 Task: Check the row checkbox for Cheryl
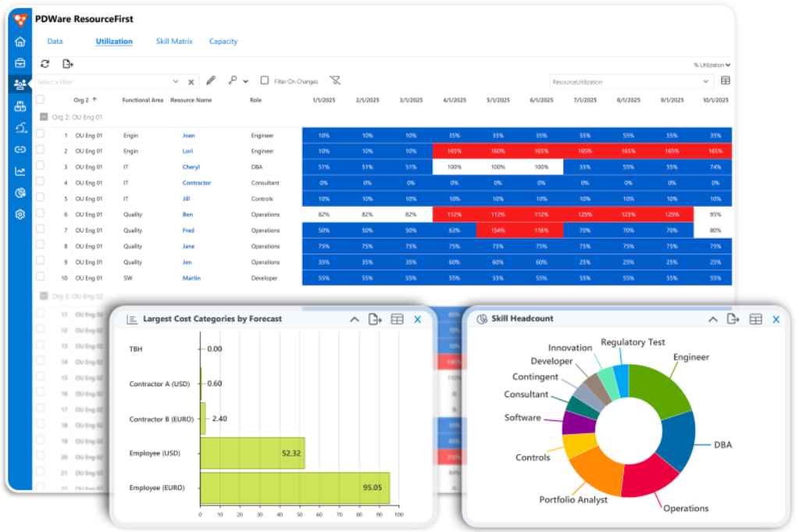tap(40, 166)
